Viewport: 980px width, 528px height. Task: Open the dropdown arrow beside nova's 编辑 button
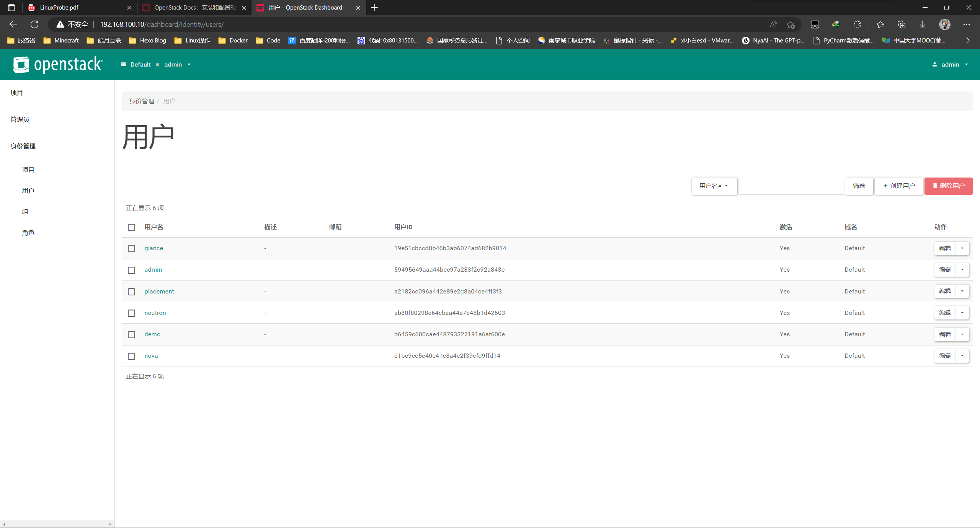click(963, 356)
